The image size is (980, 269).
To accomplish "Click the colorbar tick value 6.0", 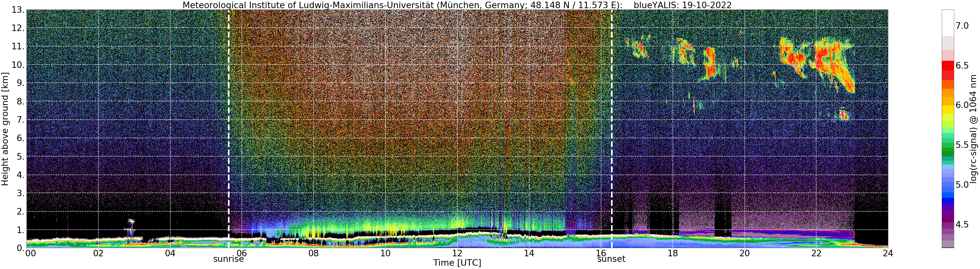I will coord(962,105).
